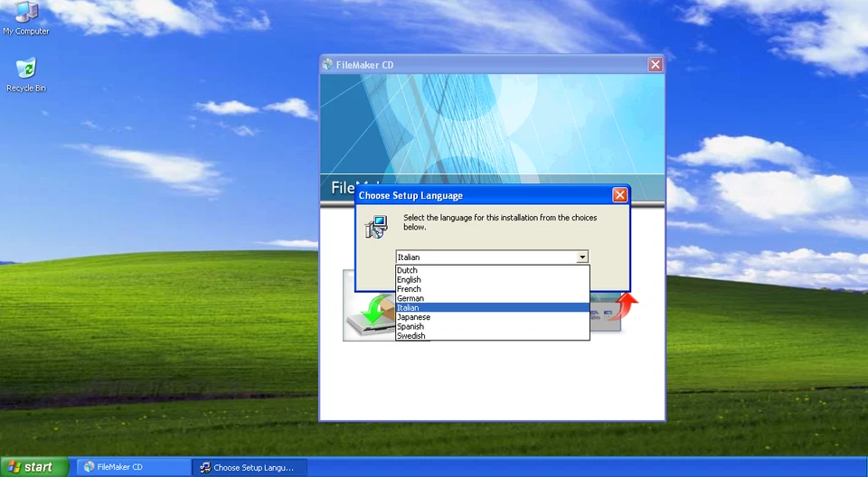Viewport: 868px width, 477px height.
Task: Switch to Choose Setup Language taskbar button
Action: [250, 467]
